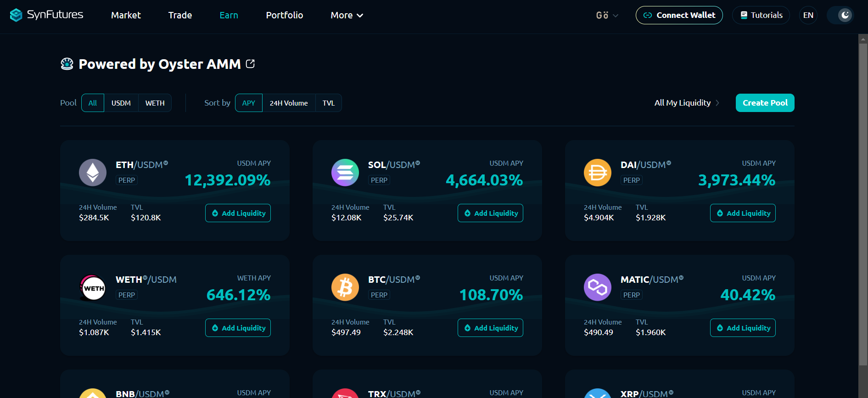
Task: Click the Oyster AMM shell icon
Action: pyautogui.click(x=67, y=64)
